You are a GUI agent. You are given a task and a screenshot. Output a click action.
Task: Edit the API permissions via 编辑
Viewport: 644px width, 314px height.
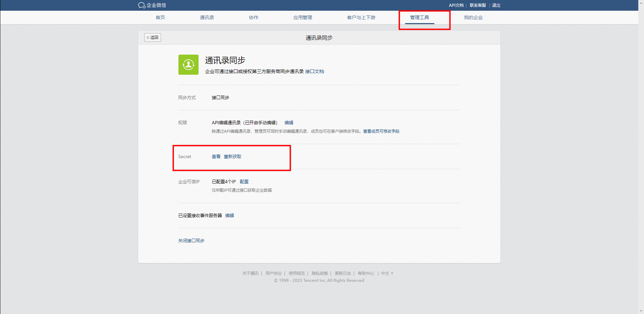(x=289, y=123)
